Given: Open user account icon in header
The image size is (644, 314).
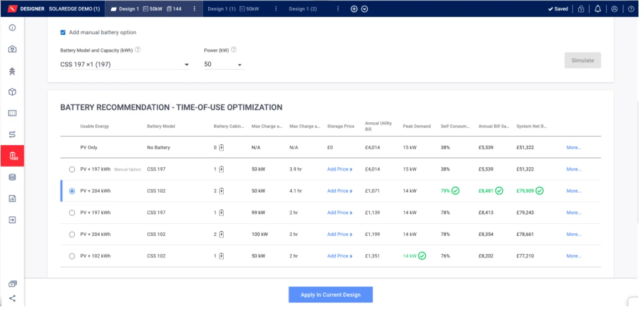Looking at the screenshot, I should [x=615, y=9].
